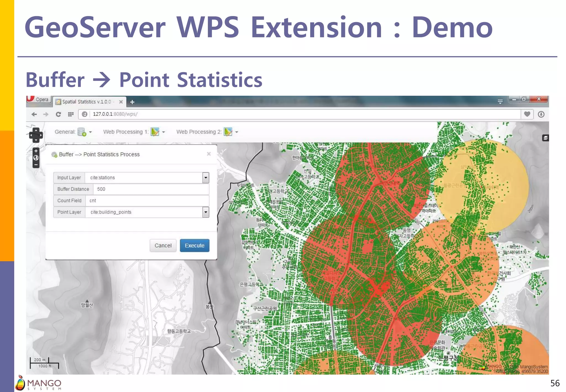Viewport: 566px width, 392px height.
Task: Zoom map to full extent globe
Action: point(36,158)
